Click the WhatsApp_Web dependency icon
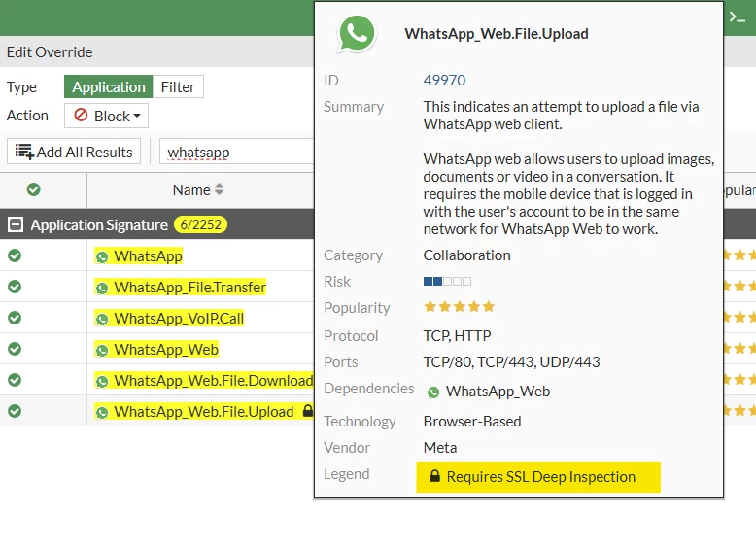Screen dimensions: 756x545 433,392
